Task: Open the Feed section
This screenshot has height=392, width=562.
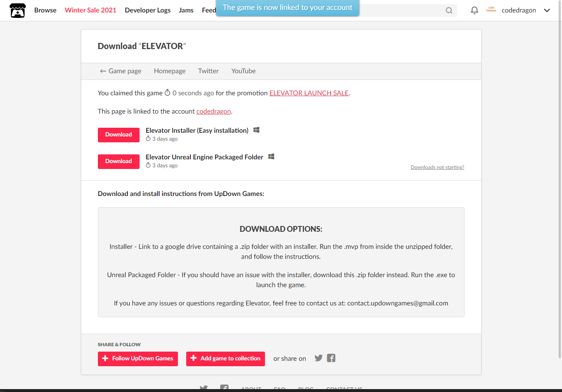Action: tap(209, 10)
